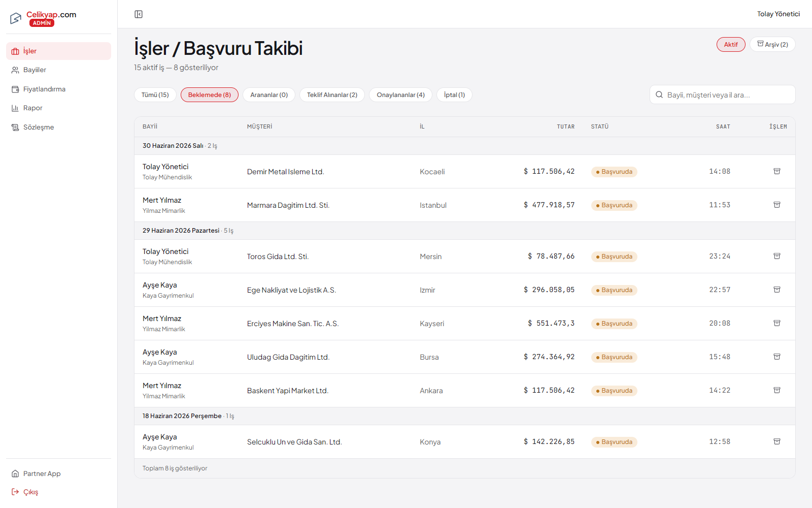Click Başvuruda status of Demir Metal
The height and width of the screenshot is (508, 812).
[x=614, y=172]
